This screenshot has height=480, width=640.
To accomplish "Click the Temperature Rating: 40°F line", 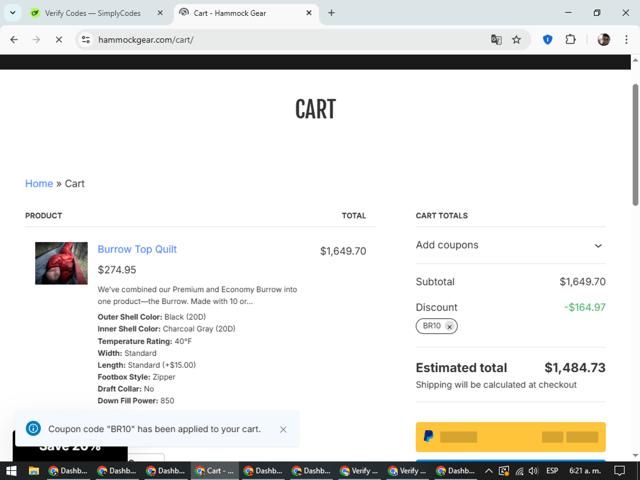I will [144, 341].
